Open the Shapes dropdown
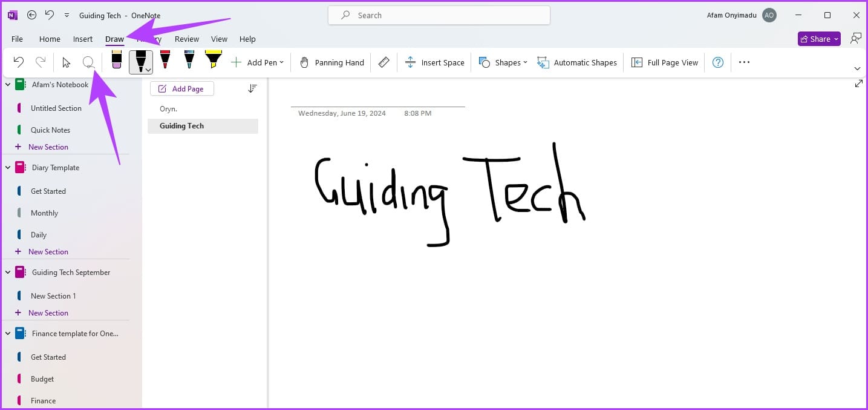This screenshot has width=868, height=410. (503, 62)
